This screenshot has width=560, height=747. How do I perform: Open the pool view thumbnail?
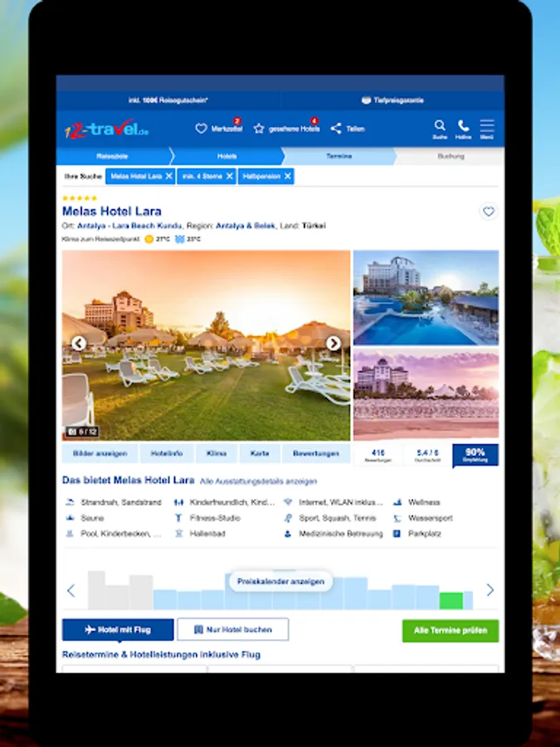[426, 297]
